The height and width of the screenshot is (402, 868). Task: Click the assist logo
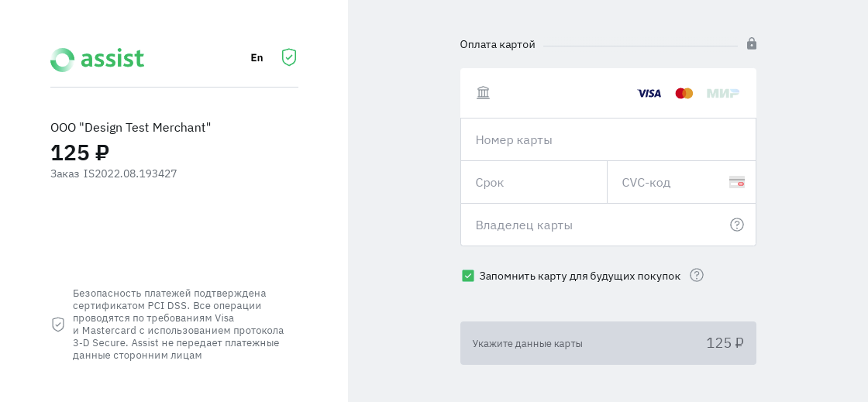97,60
